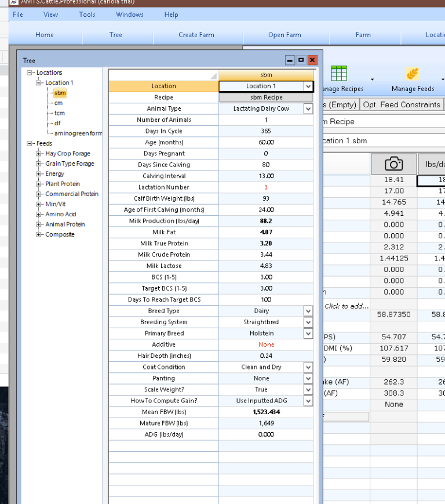
Task: Click the Calf Birth Weight value 93
Action: point(266,199)
